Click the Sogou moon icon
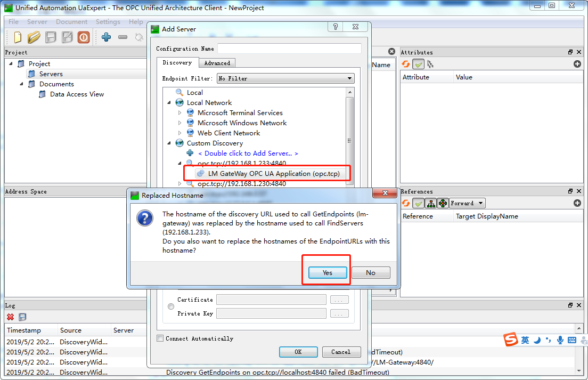Image resolution: width=588 pixels, height=380 pixels. point(537,340)
